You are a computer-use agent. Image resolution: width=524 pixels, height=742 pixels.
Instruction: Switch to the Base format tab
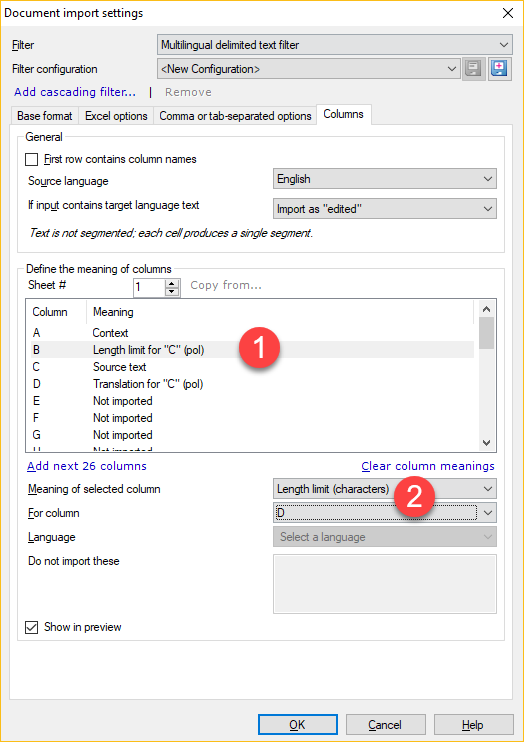(x=45, y=116)
